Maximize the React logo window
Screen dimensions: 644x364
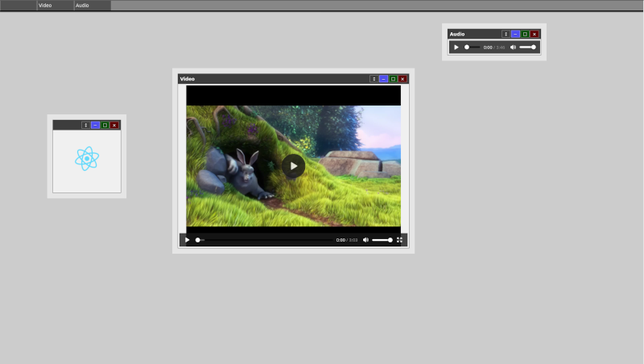(105, 126)
